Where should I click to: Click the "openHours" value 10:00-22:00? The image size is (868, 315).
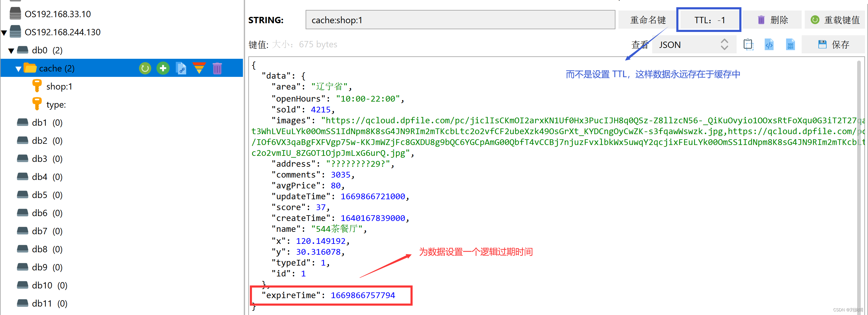tap(368, 98)
